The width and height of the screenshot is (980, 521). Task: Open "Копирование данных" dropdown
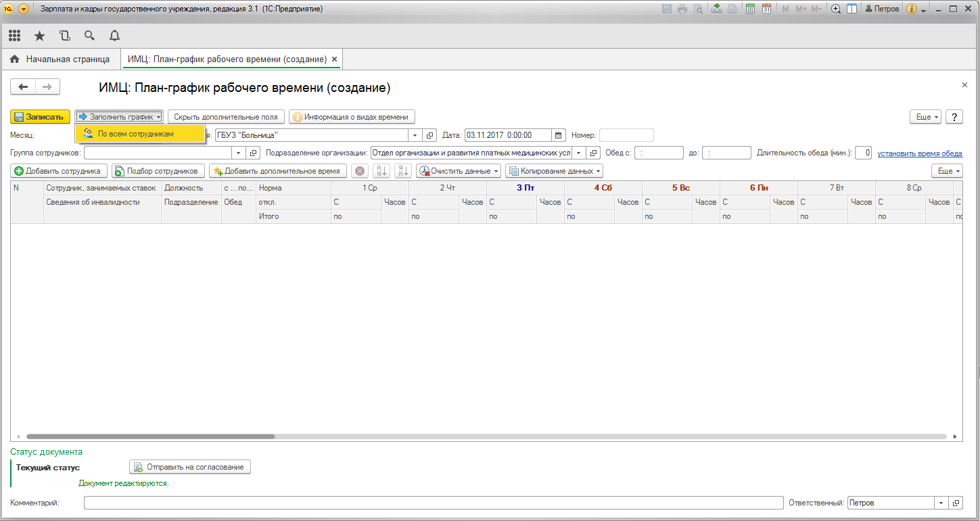pyautogui.click(x=554, y=171)
